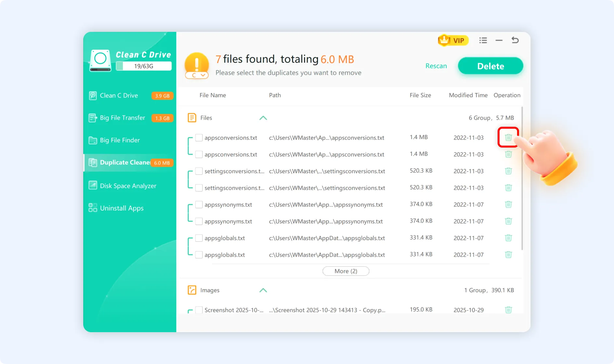Collapse the Images group chevron

point(263,290)
